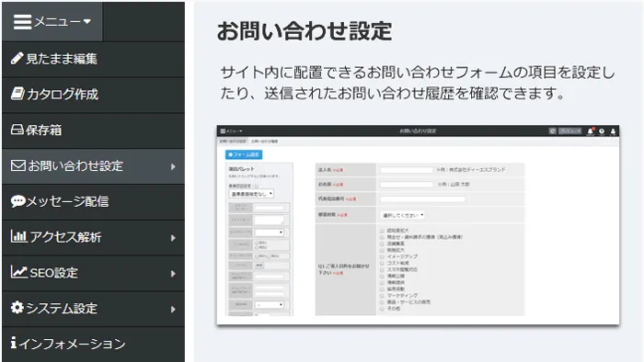Expand the アクセス解析 submenu arrow
The width and height of the screenshot is (644, 362).
173,238
